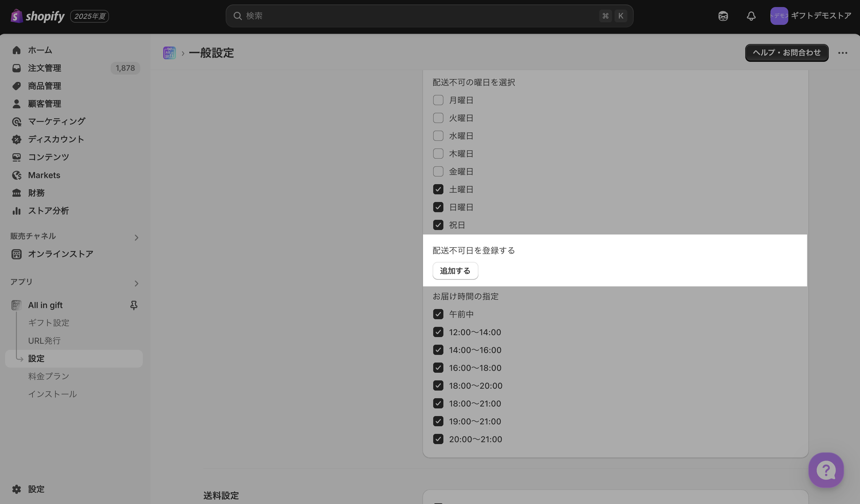Open the three-dot more actions menu
This screenshot has height=504, width=860.
[x=842, y=53]
